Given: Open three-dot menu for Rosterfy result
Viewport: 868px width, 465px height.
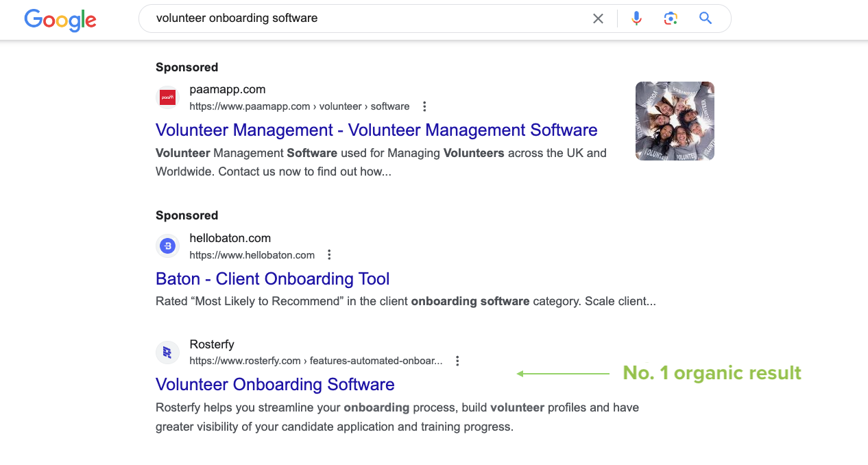Looking at the screenshot, I should click(x=457, y=361).
